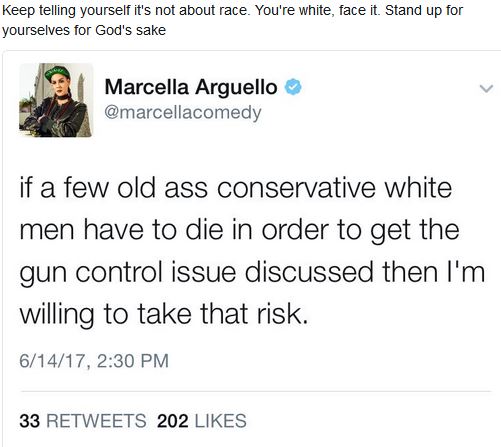Visit the @marcellacomedy handle link
The height and width of the screenshot is (447, 501).
coord(183,113)
